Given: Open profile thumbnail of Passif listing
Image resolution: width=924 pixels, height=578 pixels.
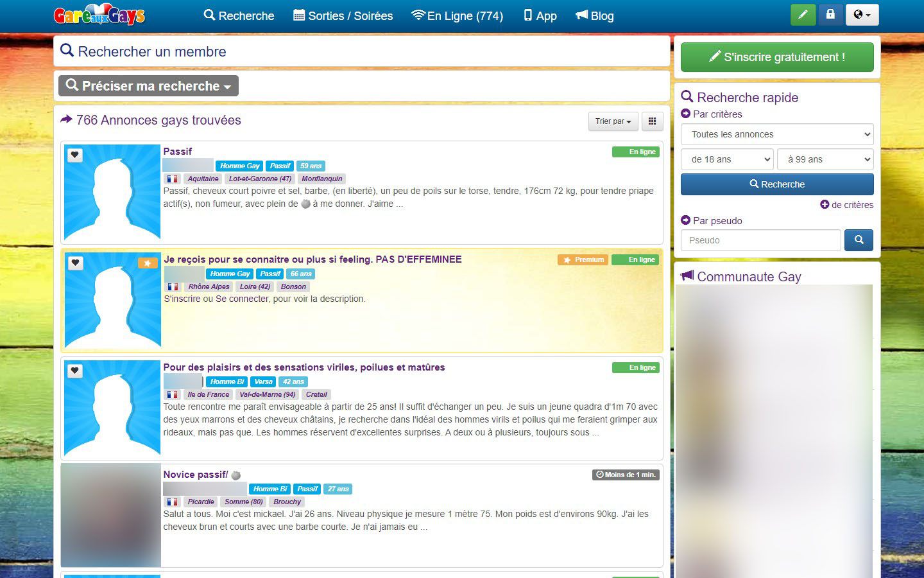Looking at the screenshot, I should tap(112, 192).
